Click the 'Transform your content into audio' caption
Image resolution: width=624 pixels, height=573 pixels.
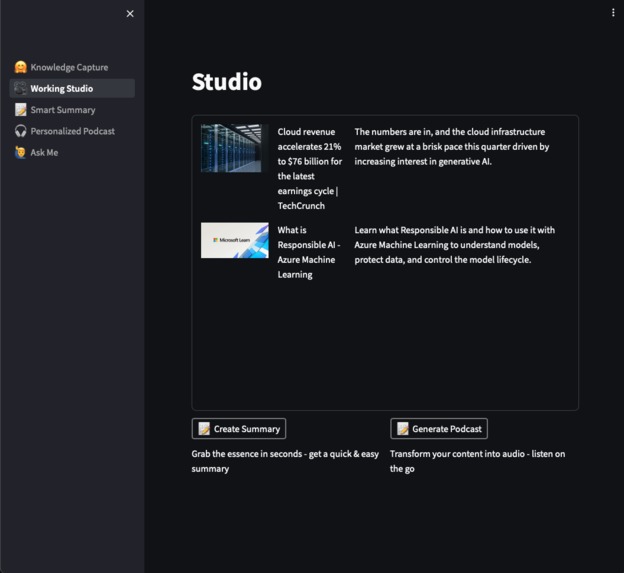point(478,461)
